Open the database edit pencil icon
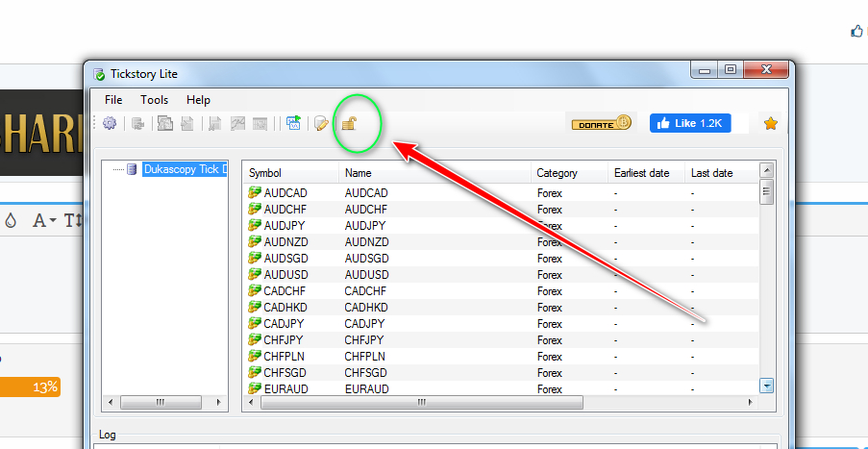The height and width of the screenshot is (449, 868). (x=321, y=123)
